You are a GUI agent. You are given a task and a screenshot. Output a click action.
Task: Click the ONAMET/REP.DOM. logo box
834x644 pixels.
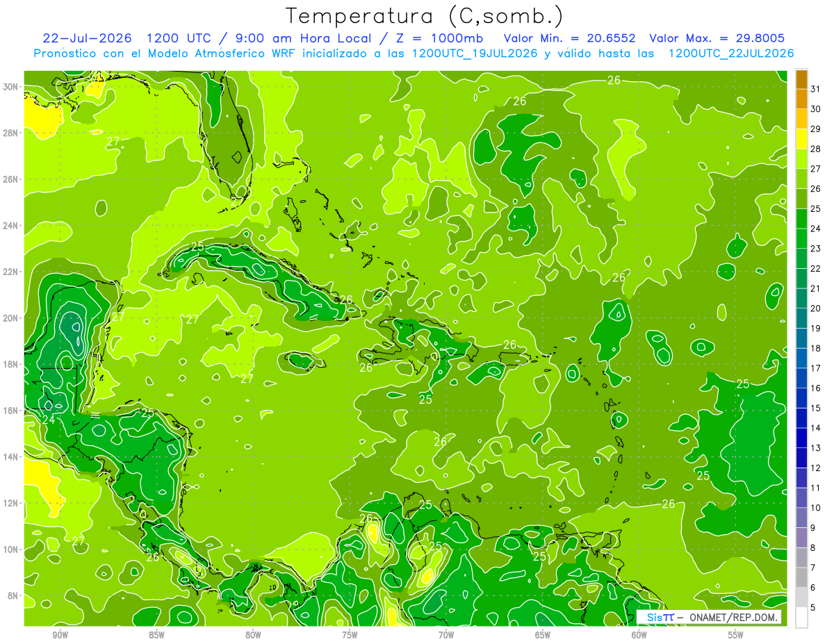[709, 617]
